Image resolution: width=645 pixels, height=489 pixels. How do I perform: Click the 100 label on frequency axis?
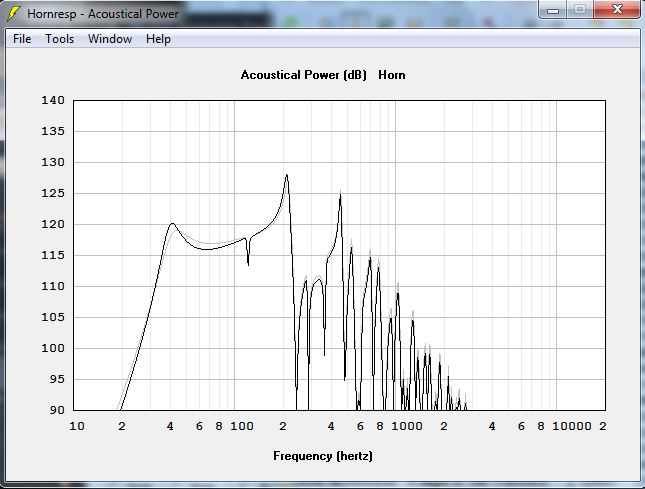point(241,426)
